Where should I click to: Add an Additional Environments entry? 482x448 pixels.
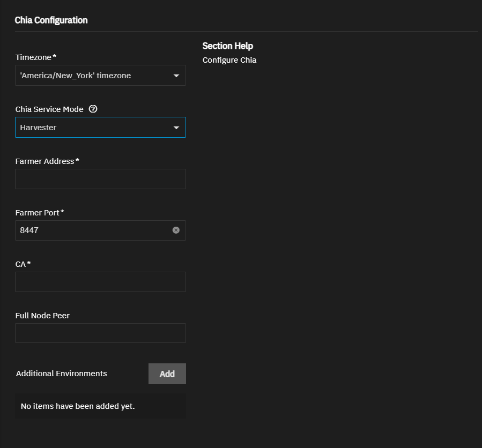[167, 374]
